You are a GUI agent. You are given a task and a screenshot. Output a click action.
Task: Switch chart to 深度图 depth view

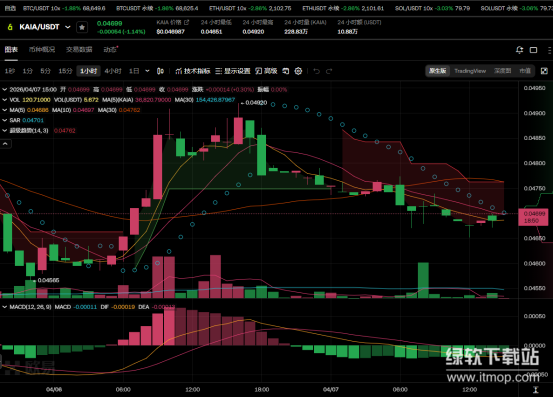tap(502, 71)
